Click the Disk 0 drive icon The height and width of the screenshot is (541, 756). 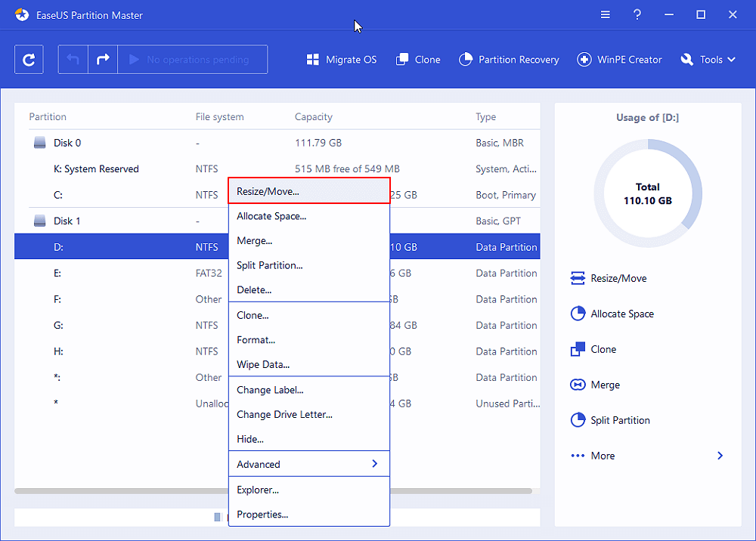point(39,143)
